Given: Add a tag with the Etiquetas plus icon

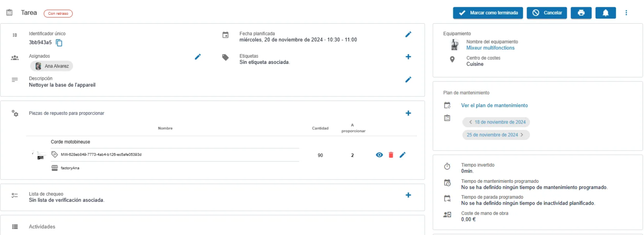Looking at the screenshot, I should tap(408, 57).
